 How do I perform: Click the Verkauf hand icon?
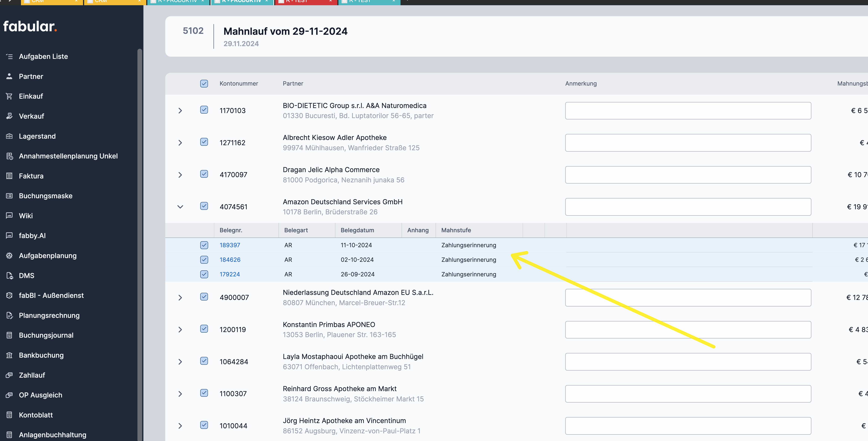pos(9,116)
